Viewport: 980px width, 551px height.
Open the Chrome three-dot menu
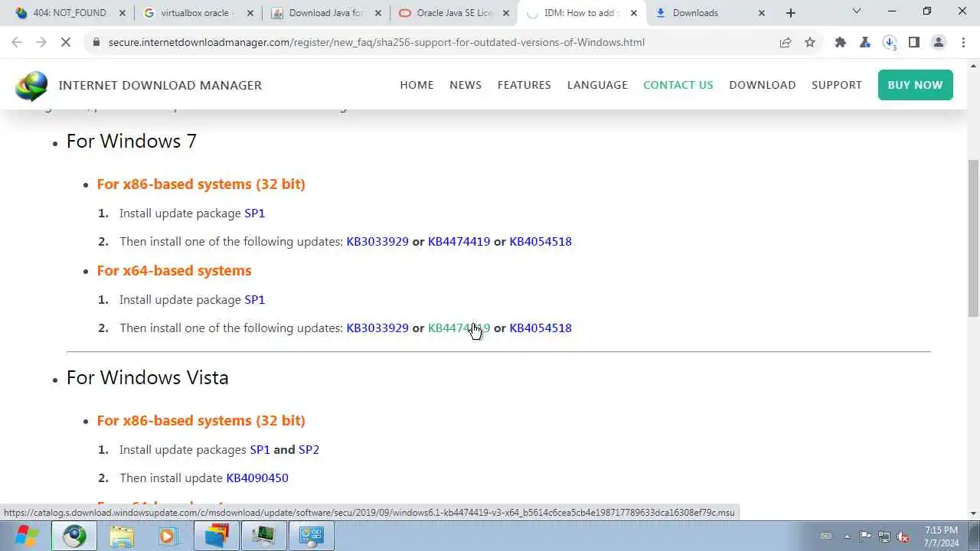[x=962, y=42]
